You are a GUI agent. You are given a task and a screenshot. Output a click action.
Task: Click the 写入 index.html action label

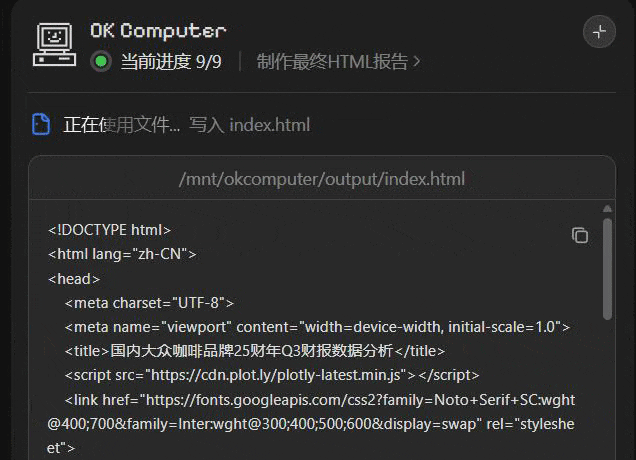click(249, 125)
